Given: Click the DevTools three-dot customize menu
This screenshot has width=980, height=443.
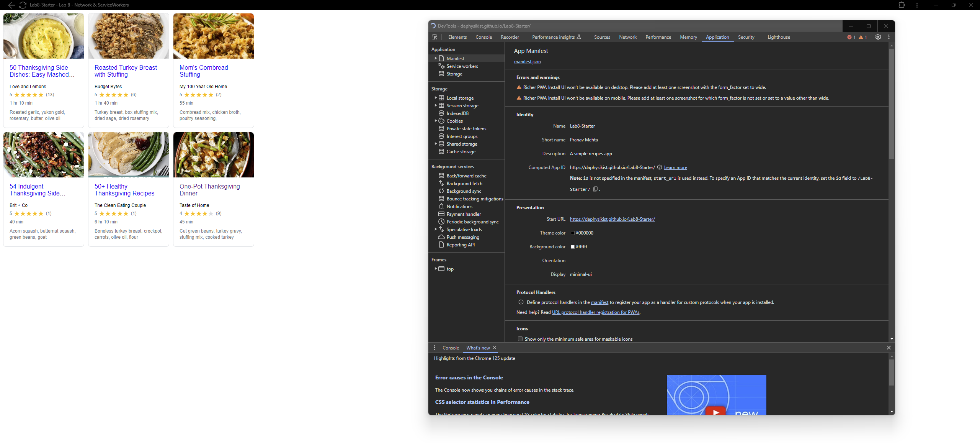Looking at the screenshot, I should pyautogui.click(x=889, y=37).
